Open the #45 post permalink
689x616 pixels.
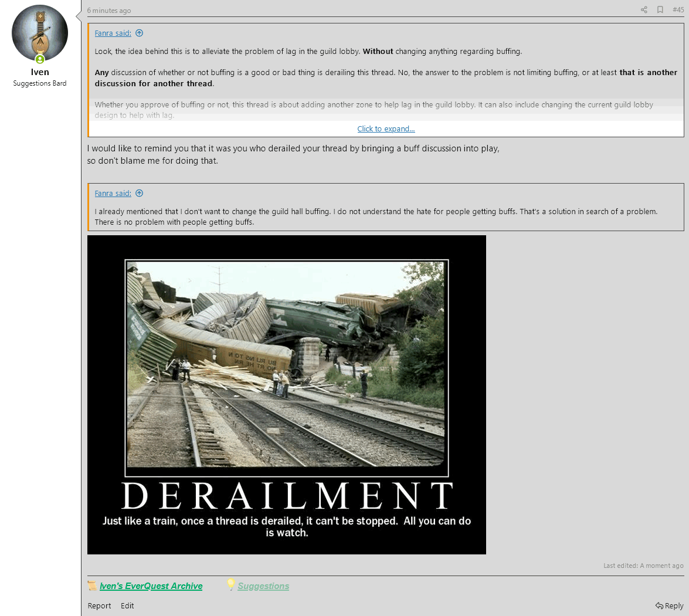click(x=678, y=10)
